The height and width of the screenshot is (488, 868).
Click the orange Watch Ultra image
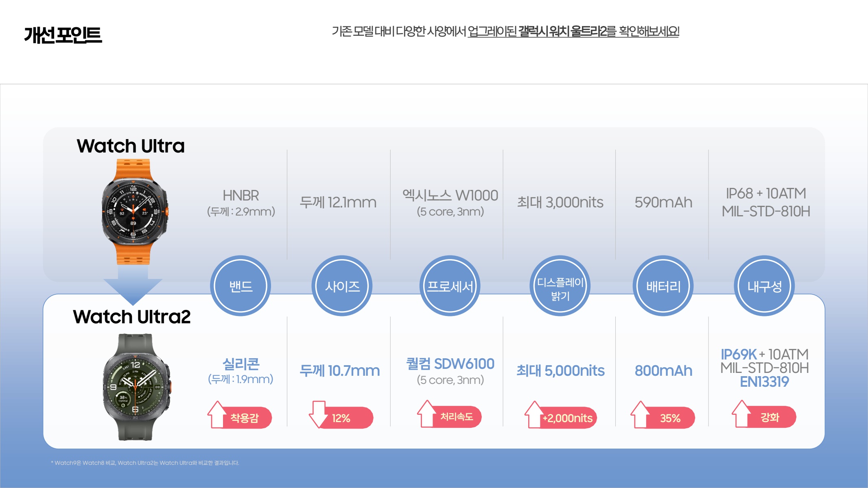(x=134, y=211)
